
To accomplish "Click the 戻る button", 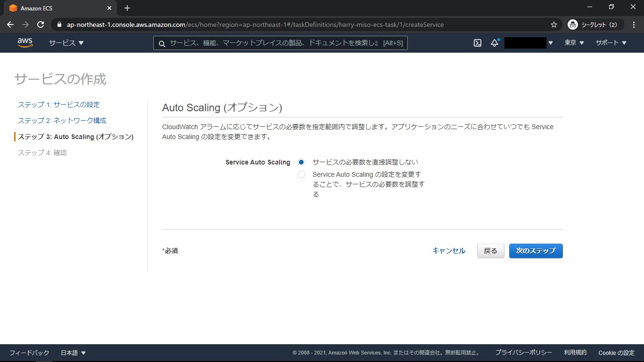I will click(490, 251).
